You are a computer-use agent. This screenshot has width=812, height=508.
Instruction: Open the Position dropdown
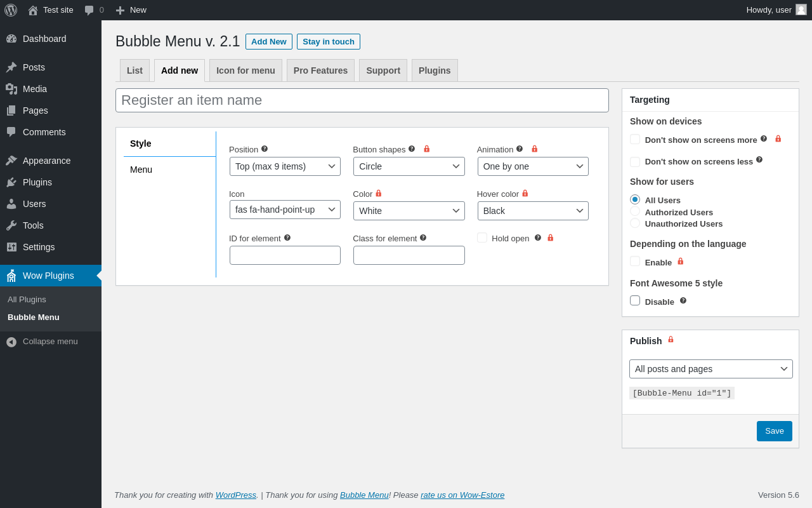coord(285,166)
